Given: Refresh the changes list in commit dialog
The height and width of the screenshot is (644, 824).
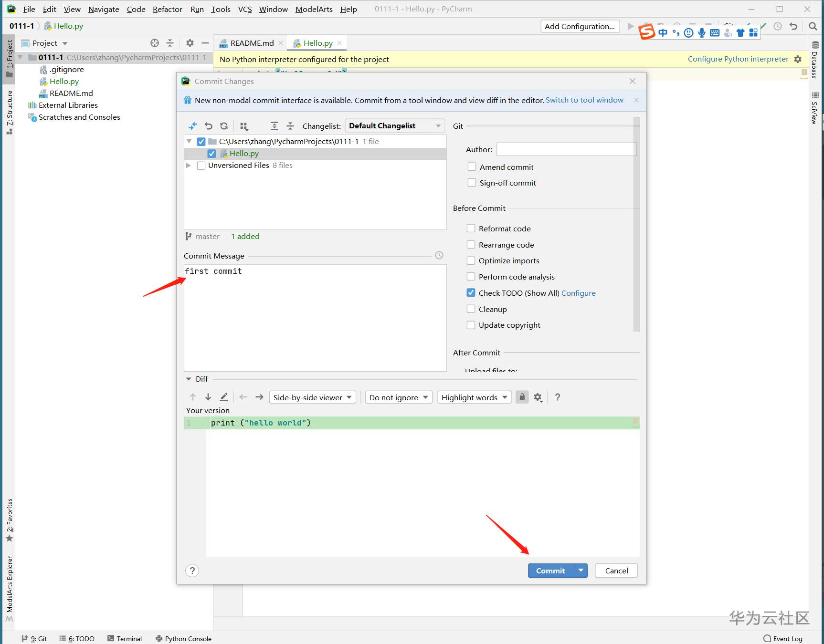Looking at the screenshot, I should [x=224, y=126].
